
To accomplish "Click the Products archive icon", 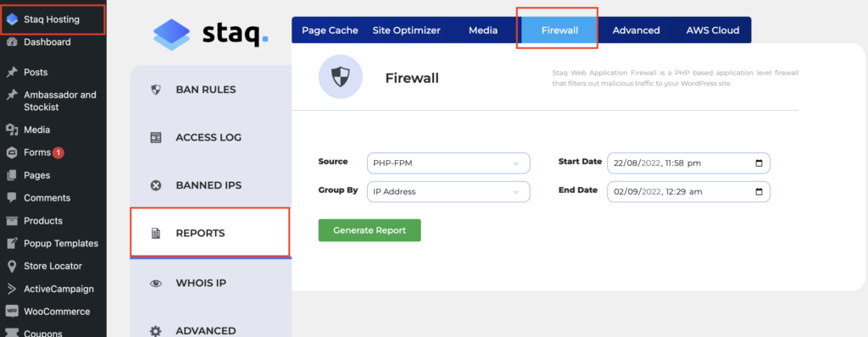I will (12, 221).
